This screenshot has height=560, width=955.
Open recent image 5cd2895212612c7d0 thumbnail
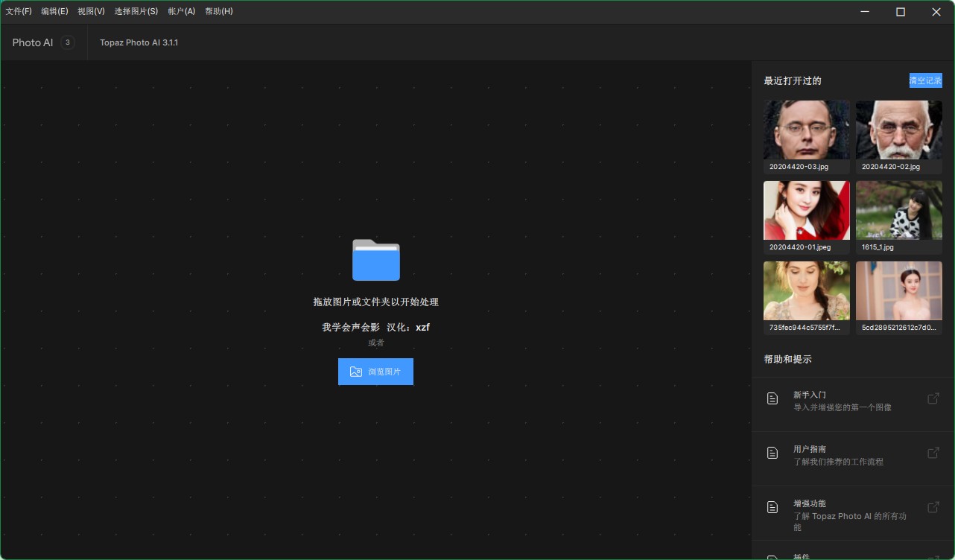(x=899, y=290)
